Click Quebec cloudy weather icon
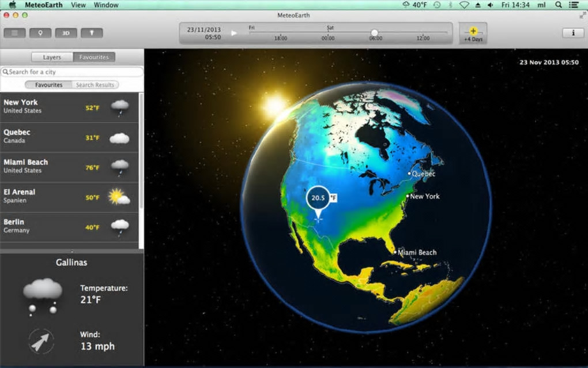Viewport: 588px width, 368px height. pos(120,138)
